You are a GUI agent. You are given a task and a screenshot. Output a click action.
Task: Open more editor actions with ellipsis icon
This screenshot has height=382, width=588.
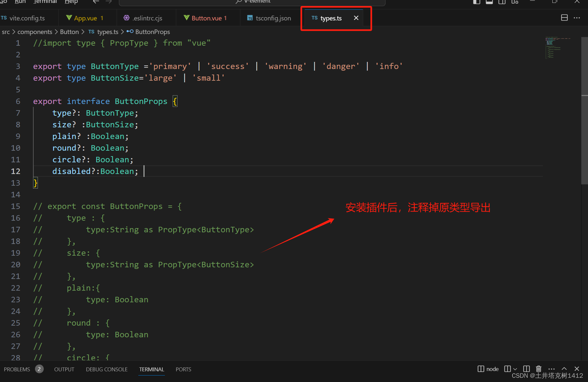577,18
